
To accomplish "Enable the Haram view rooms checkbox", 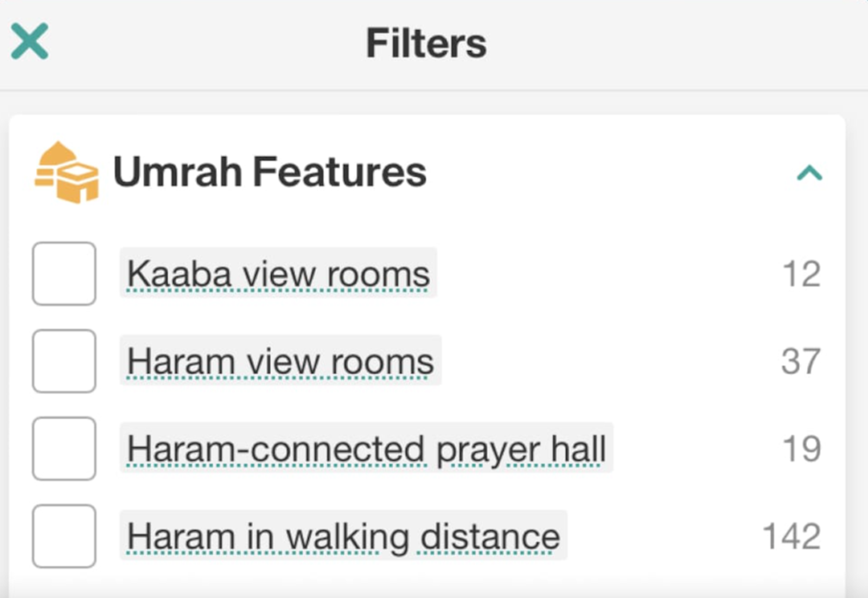I will point(64,361).
